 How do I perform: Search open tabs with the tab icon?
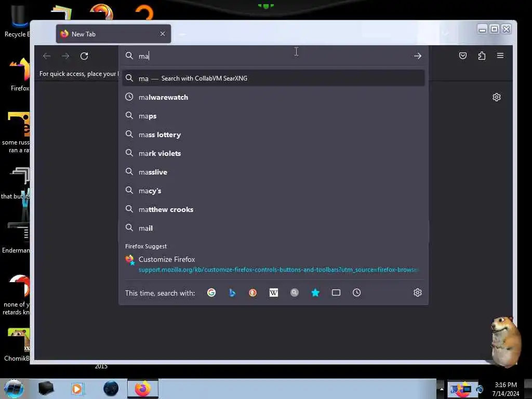pyautogui.click(x=336, y=292)
